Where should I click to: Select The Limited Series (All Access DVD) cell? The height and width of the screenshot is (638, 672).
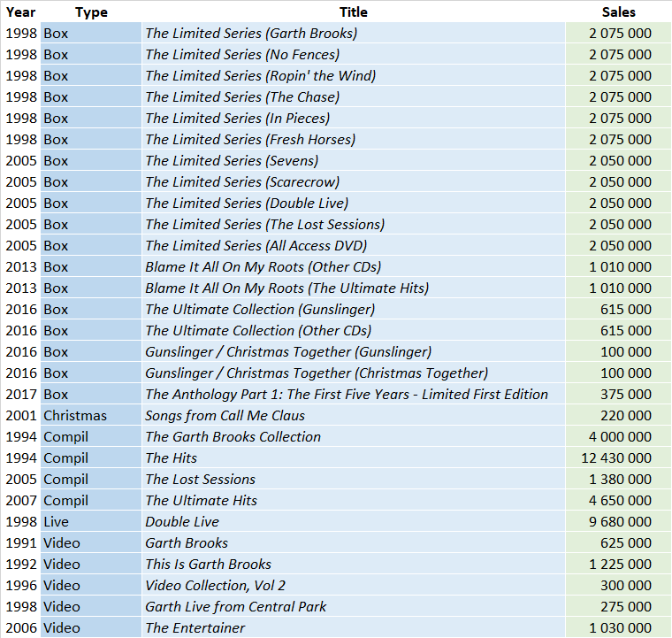click(x=353, y=246)
